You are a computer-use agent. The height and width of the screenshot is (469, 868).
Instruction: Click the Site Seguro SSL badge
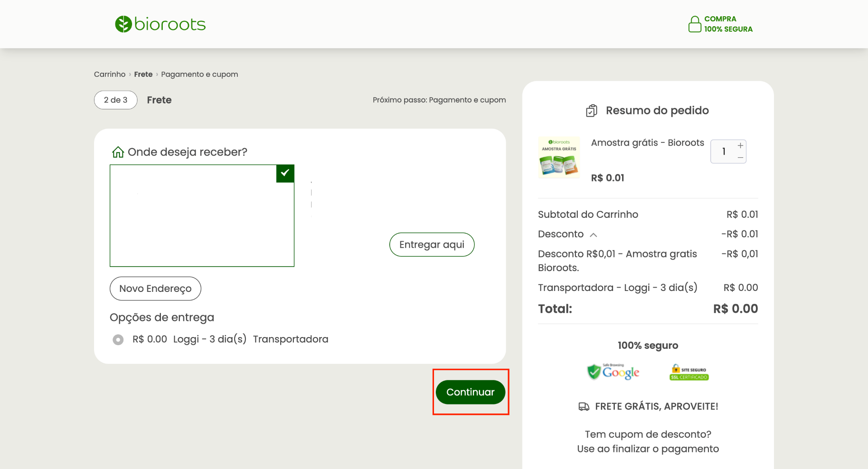(x=689, y=372)
